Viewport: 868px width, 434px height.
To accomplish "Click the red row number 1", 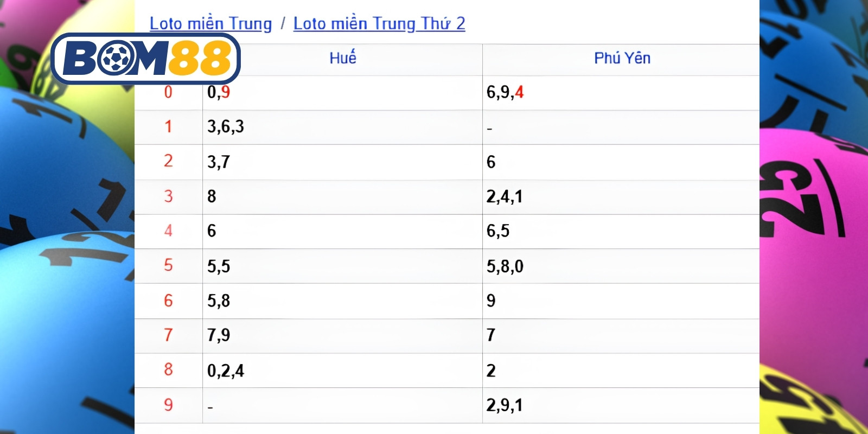I will coord(168,127).
